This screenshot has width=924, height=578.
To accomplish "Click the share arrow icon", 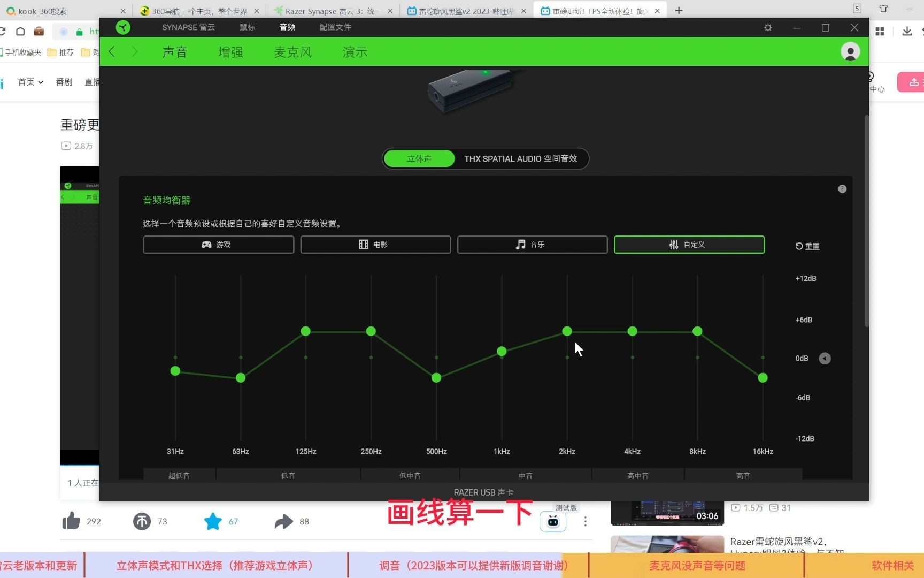I will [283, 521].
